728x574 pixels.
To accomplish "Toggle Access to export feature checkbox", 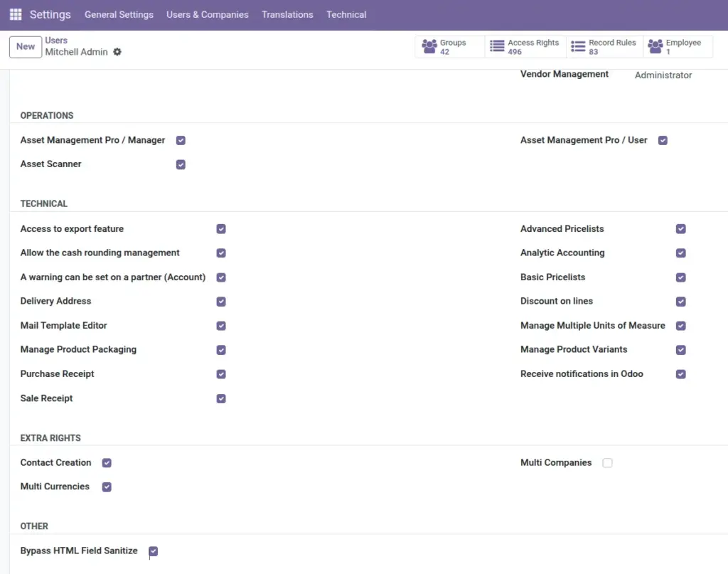I will click(x=221, y=229).
